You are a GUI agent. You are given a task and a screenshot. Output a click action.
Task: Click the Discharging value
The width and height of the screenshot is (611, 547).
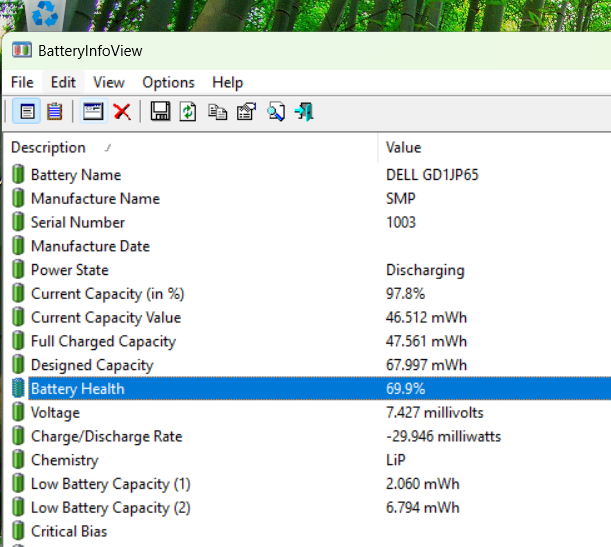point(425,270)
